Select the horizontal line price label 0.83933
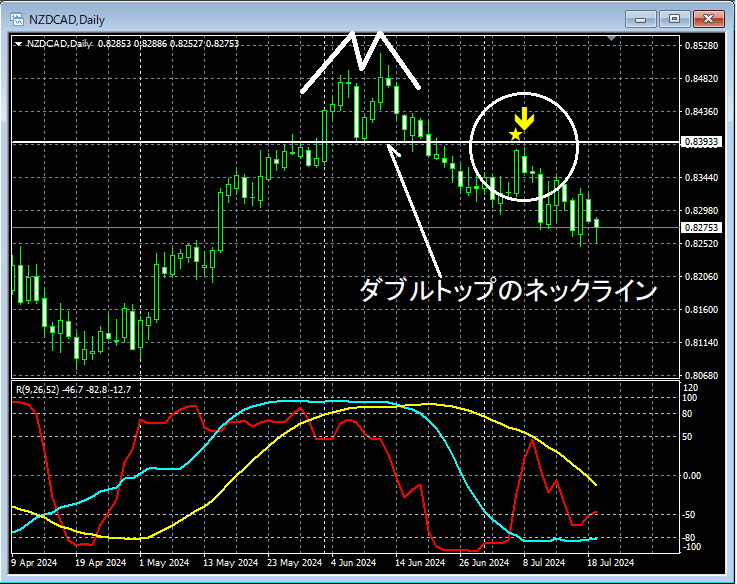Image resolution: width=737 pixels, height=584 pixels. click(x=701, y=142)
